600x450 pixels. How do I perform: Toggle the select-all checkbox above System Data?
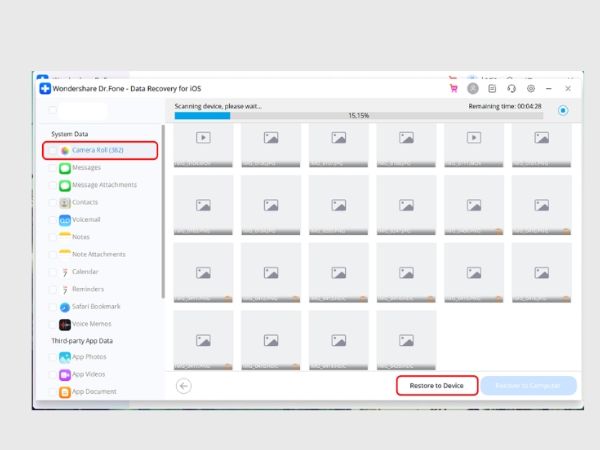[x=53, y=110]
